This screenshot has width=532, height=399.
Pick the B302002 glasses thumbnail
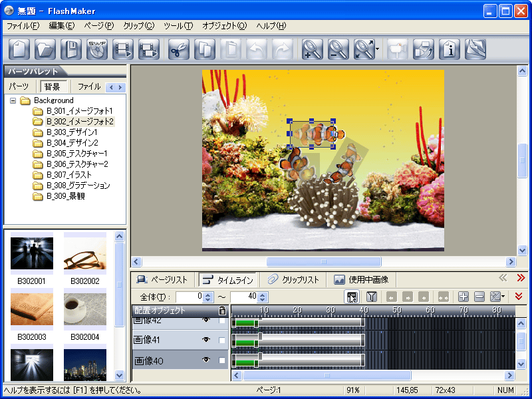tap(85, 253)
